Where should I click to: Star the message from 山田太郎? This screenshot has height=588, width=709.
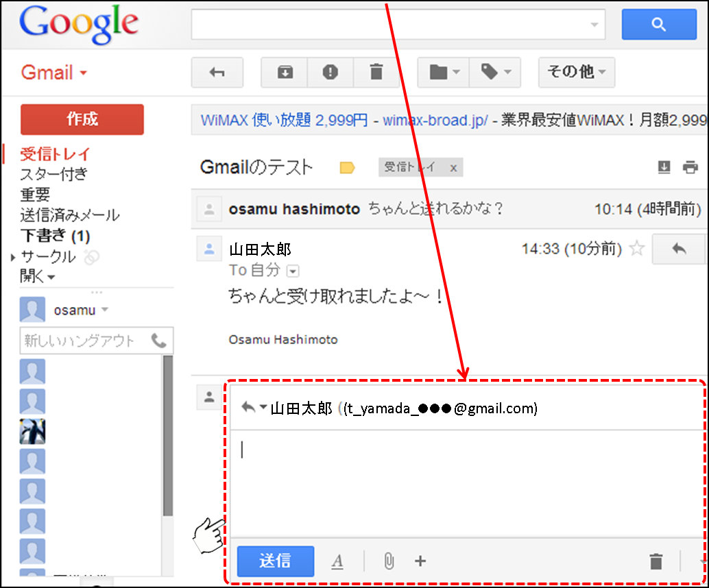click(x=637, y=248)
